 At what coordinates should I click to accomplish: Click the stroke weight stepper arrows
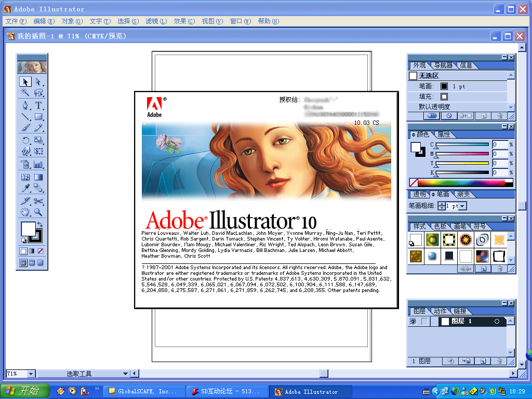tap(442, 206)
